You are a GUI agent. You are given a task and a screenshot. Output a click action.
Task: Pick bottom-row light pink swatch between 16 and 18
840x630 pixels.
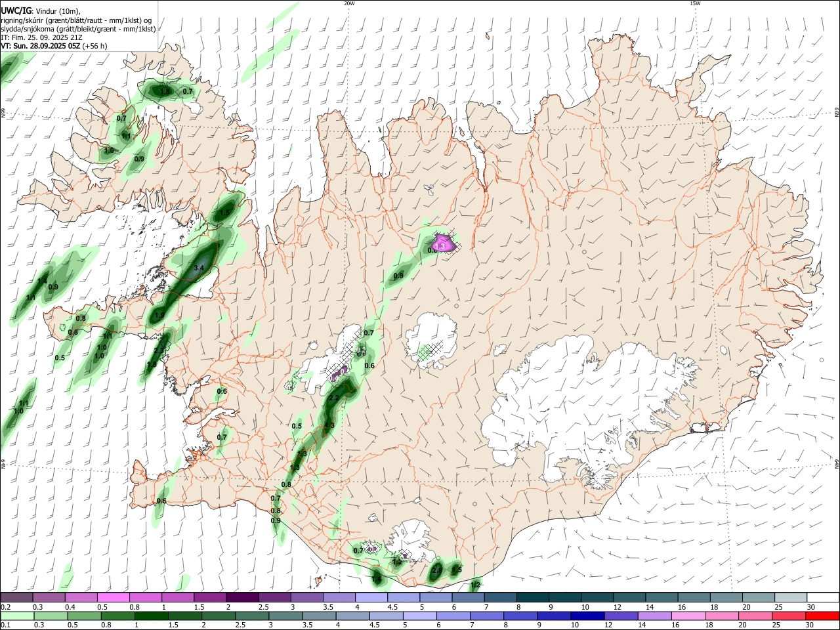(689, 616)
